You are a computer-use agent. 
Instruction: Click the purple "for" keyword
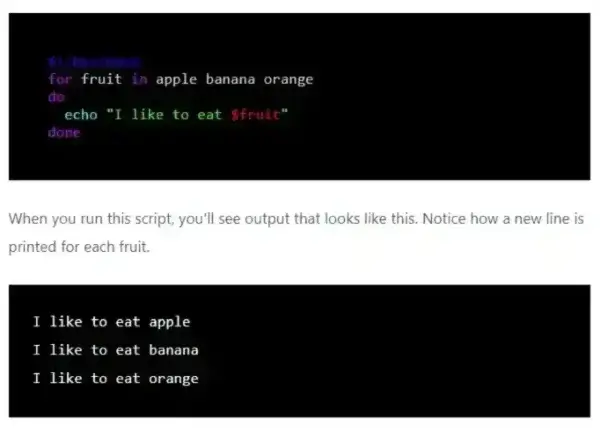click(59, 79)
